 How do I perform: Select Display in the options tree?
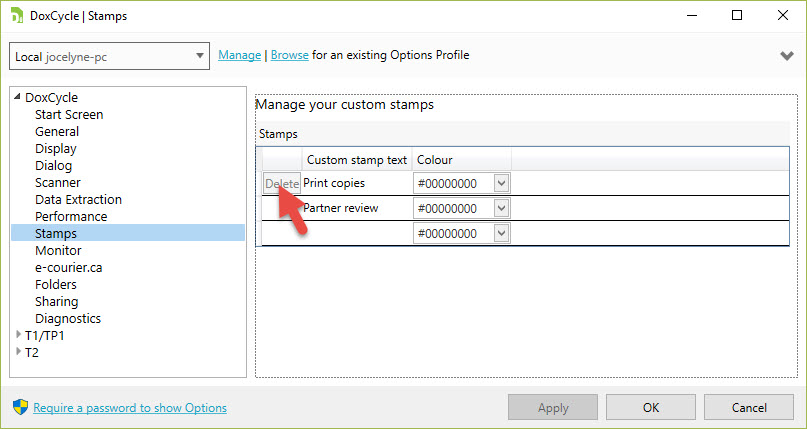(56, 148)
